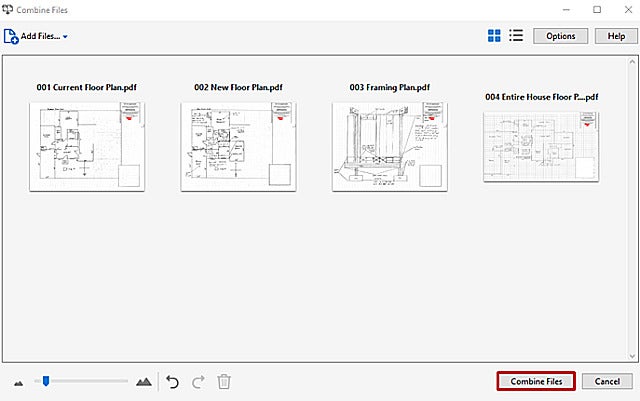Maximize the Combine Files window
Screen dimensions: 640x401
[597, 9]
